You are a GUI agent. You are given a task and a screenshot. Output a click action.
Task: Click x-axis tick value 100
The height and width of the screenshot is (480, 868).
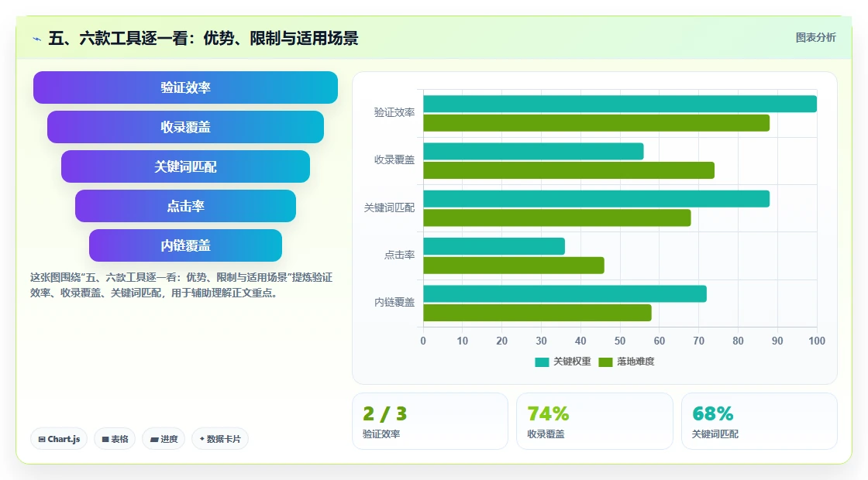point(817,341)
